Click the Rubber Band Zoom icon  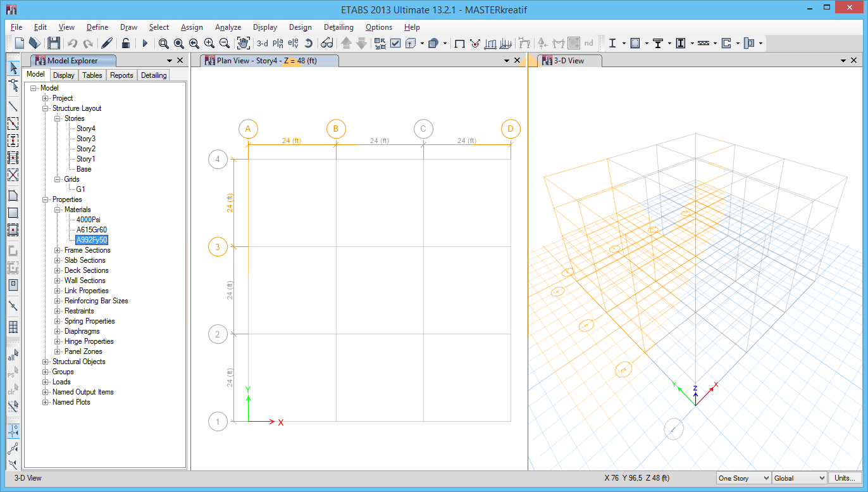tap(164, 43)
